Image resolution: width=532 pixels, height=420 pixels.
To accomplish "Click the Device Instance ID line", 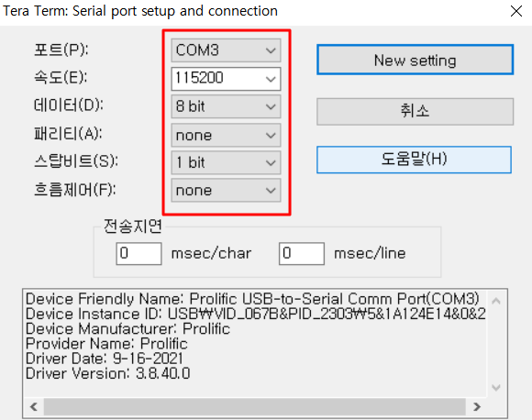I will point(256,314).
